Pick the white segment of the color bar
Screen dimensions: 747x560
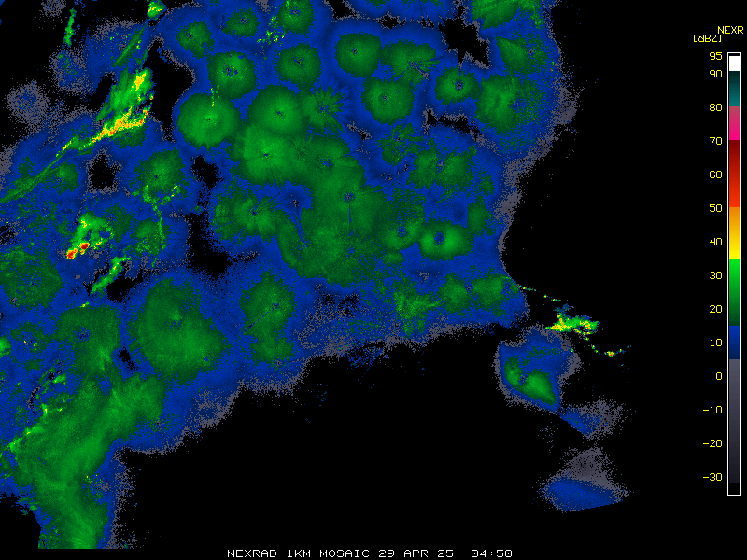(734, 63)
